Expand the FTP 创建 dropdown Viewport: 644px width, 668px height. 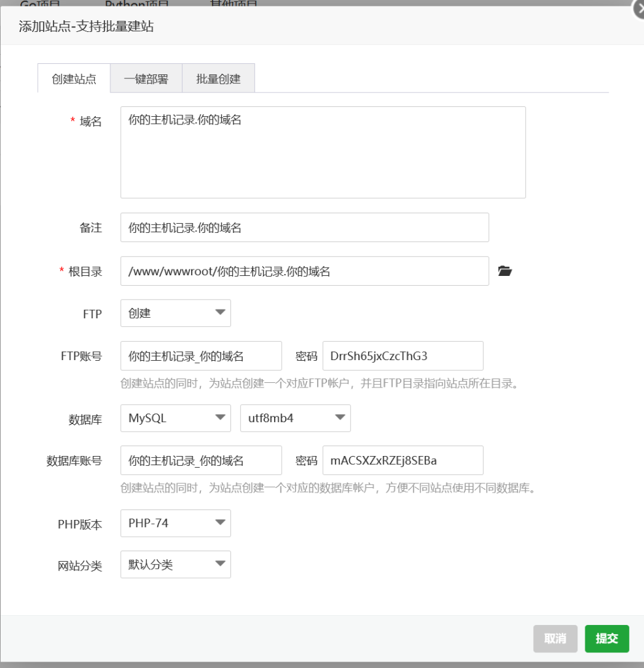(176, 313)
